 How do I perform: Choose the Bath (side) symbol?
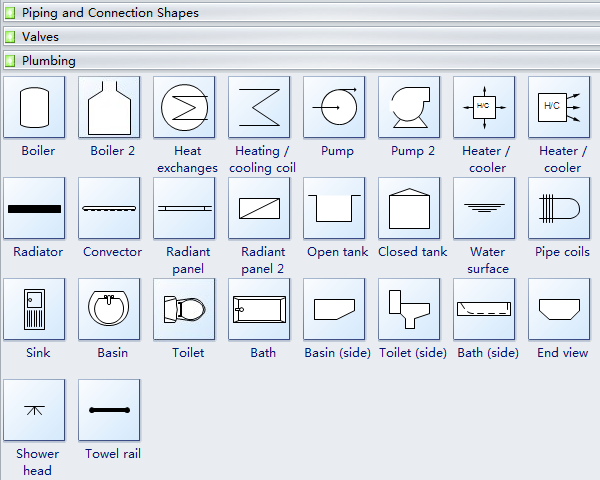pyautogui.click(x=484, y=309)
